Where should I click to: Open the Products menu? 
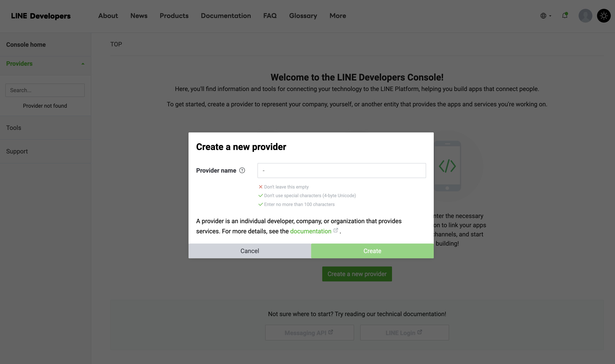coord(174,16)
